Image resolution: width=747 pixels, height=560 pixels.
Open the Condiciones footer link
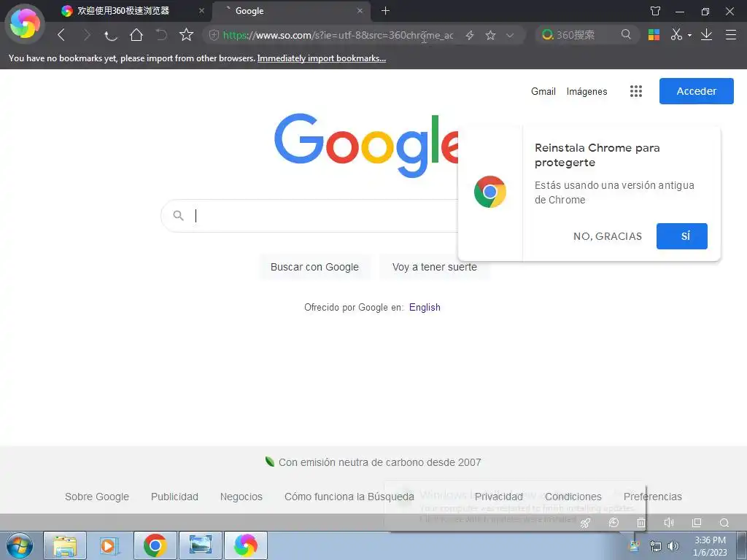(x=573, y=497)
